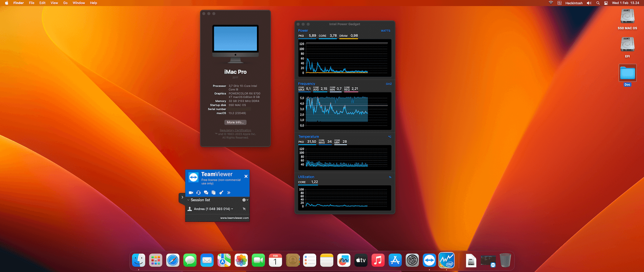644x272 pixels.
Task: Open TeamViewer file box icon
Action: (x=213, y=193)
